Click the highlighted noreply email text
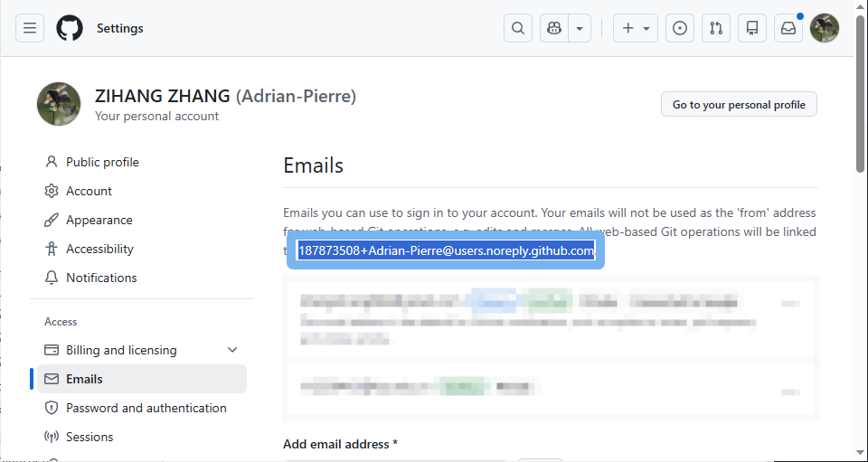 [446, 250]
